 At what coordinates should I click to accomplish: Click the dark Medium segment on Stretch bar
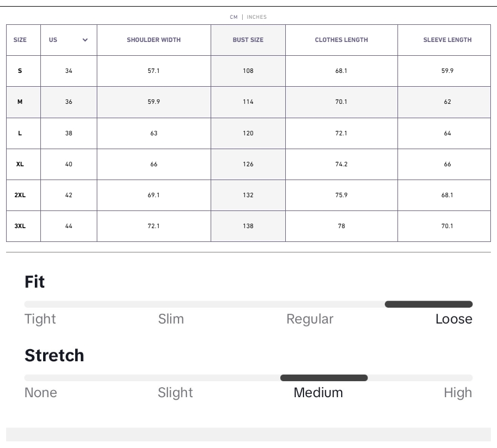[x=324, y=378]
